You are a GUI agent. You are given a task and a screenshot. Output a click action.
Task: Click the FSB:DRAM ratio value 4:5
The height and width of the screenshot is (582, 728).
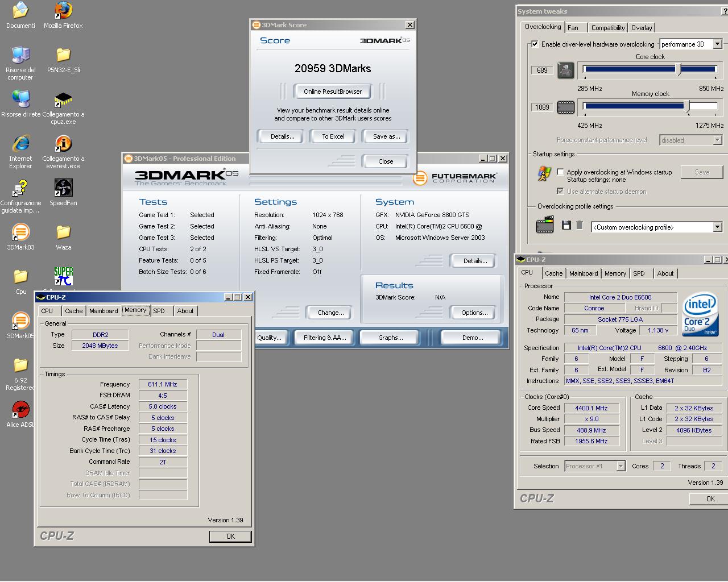tap(163, 396)
